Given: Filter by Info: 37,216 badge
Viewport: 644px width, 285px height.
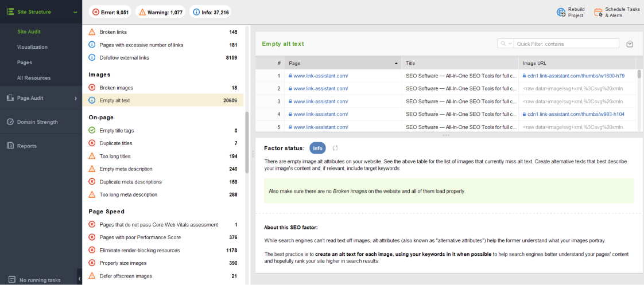Looking at the screenshot, I should pyautogui.click(x=210, y=12).
